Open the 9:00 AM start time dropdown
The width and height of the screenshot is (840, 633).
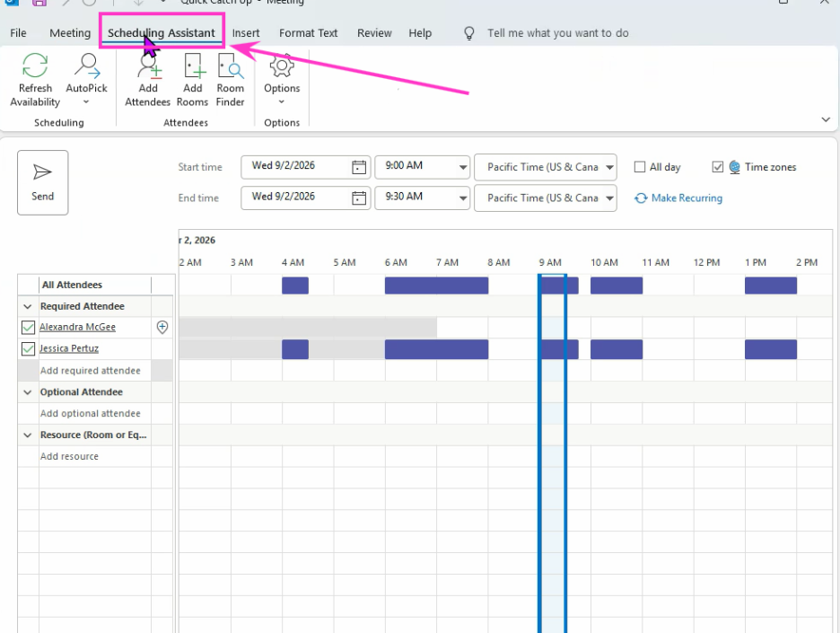coord(463,167)
